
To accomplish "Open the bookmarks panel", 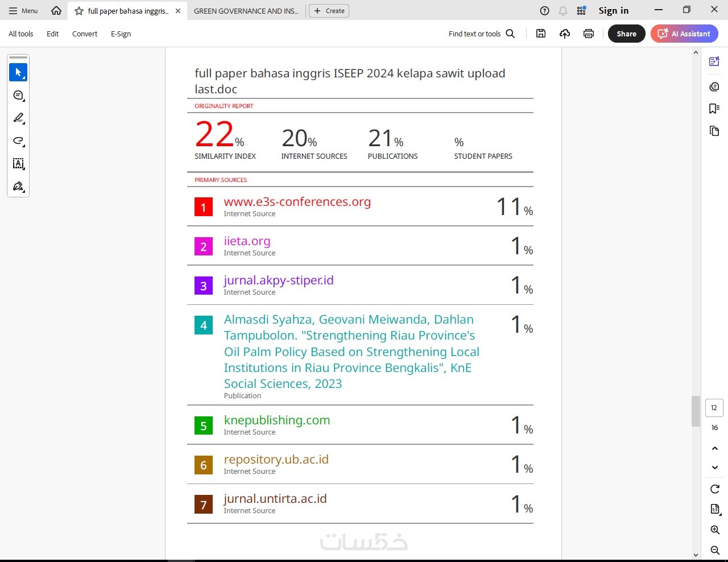I will (x=714, y=109).
